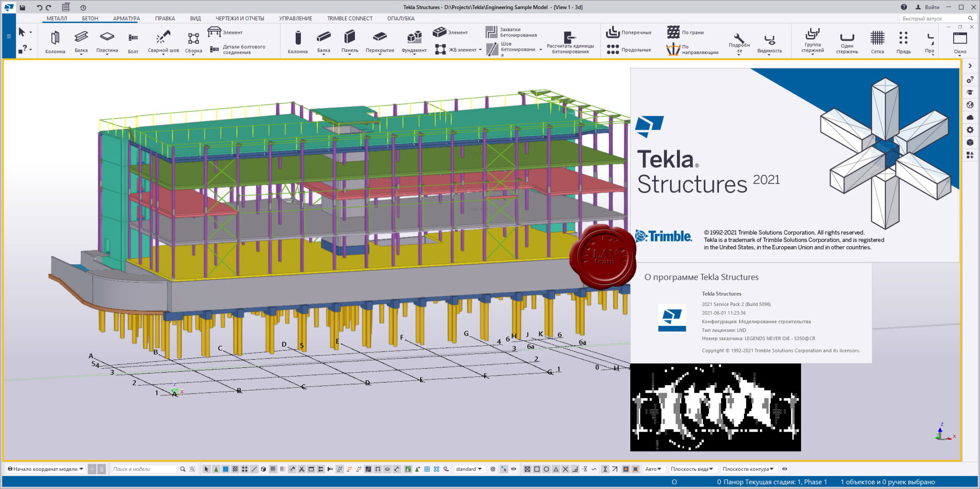The height and width of the screenshot is (489, 980).
Task: Toggle the circle center-point snap switch
Action: [546, 469]
